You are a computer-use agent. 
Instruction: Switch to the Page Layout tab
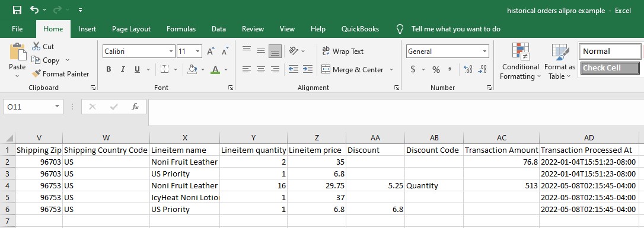pos(131,29)
